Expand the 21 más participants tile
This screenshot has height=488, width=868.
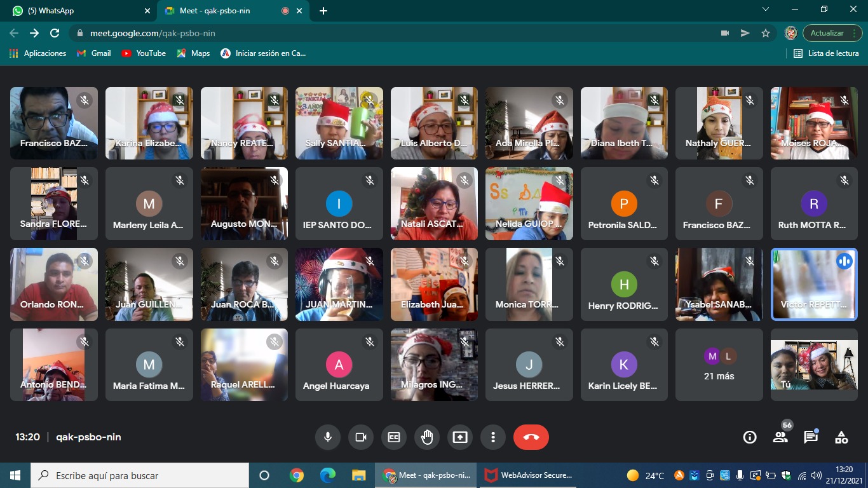[x=719, y=365]
